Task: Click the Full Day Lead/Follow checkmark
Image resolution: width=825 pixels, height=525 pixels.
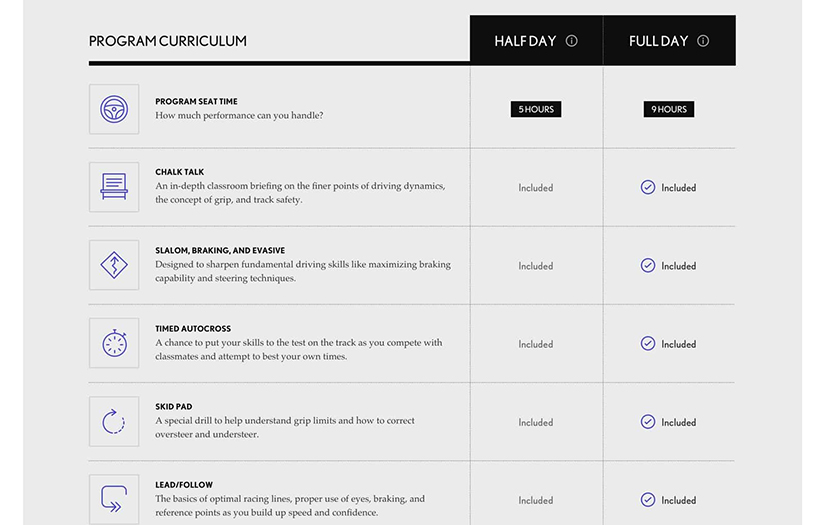Action: tap(648, 500)
